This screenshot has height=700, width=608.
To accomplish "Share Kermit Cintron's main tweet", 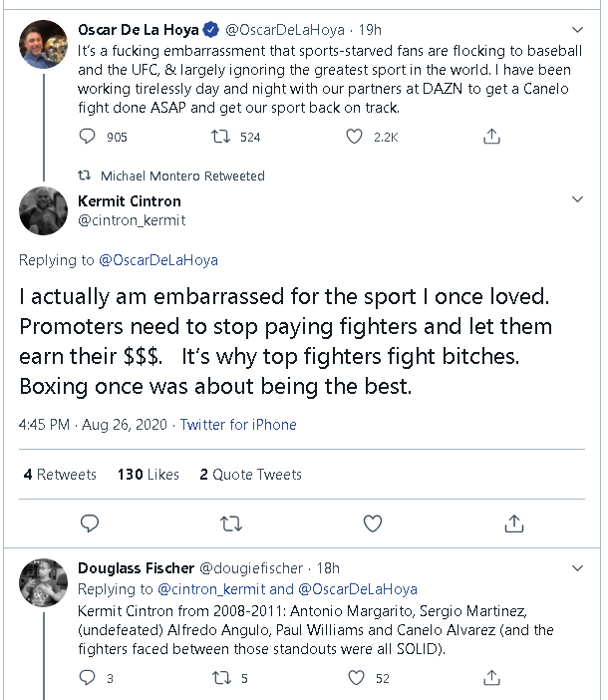I will click(x=514, y=523).
